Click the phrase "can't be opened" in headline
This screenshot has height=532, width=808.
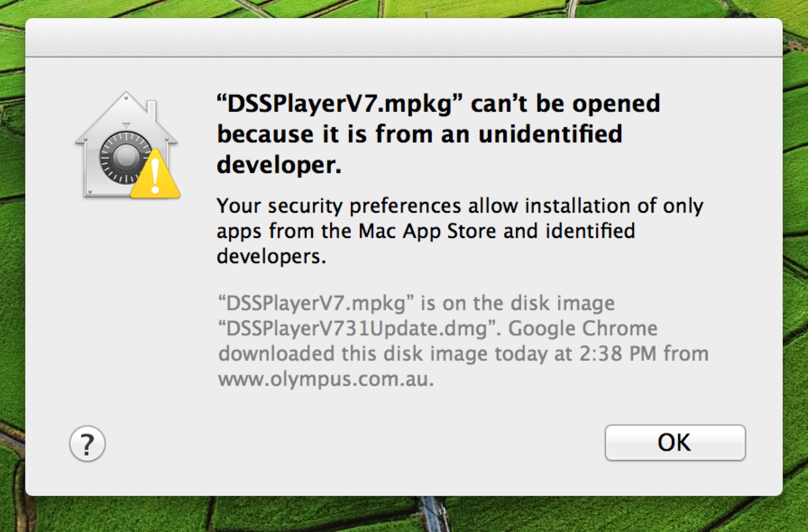tap(566, 104)
